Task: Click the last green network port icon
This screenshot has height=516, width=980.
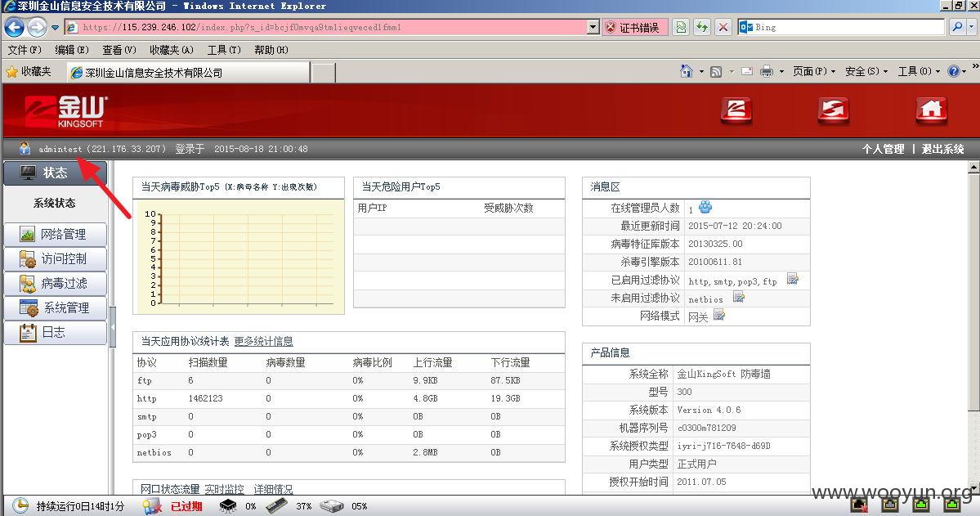Action: 952,504
